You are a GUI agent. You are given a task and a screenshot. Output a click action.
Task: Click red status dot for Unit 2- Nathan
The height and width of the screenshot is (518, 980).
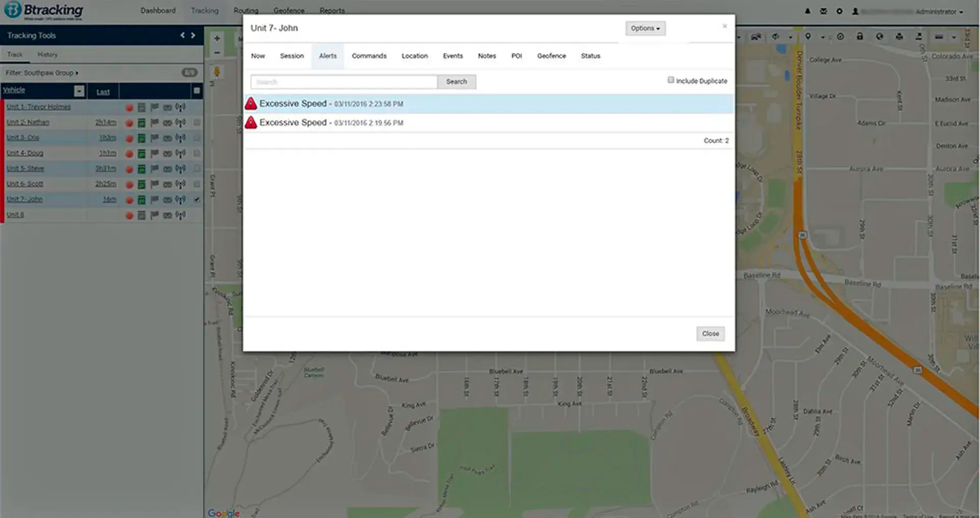(129, 123)
